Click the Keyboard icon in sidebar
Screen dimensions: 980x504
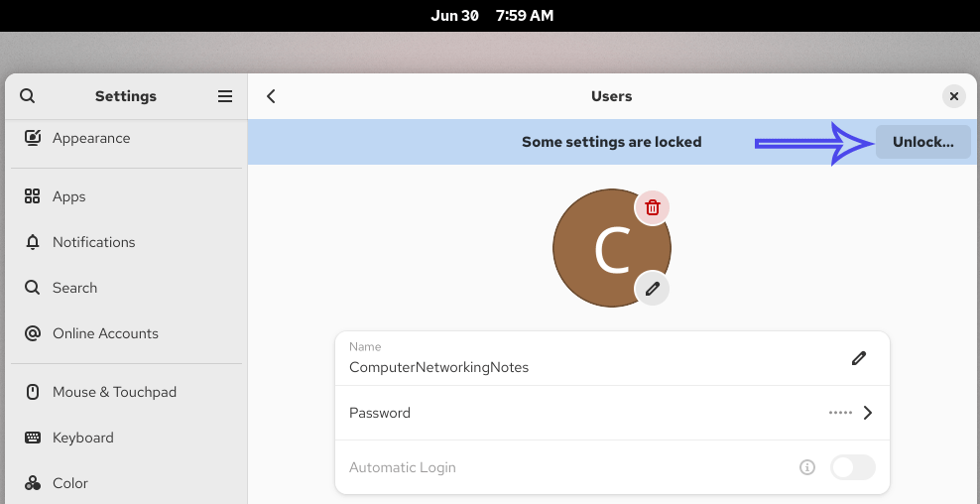33,438
